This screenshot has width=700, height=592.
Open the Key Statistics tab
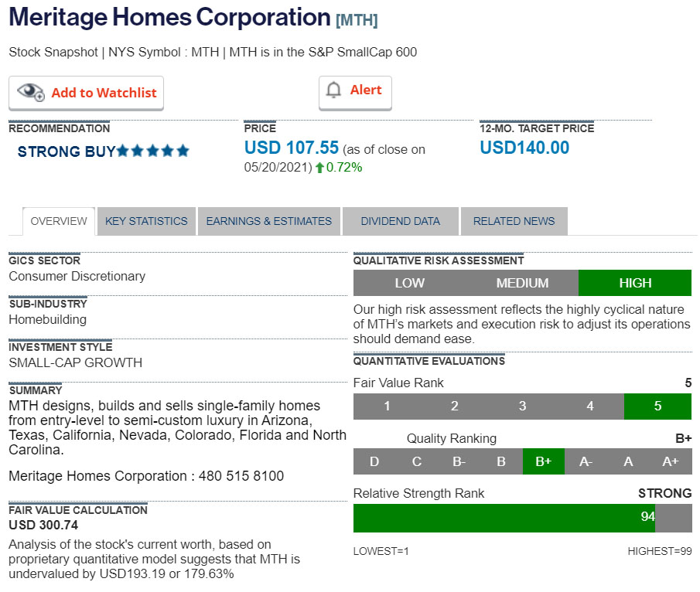pyautogui.click(x=146, y=221)
